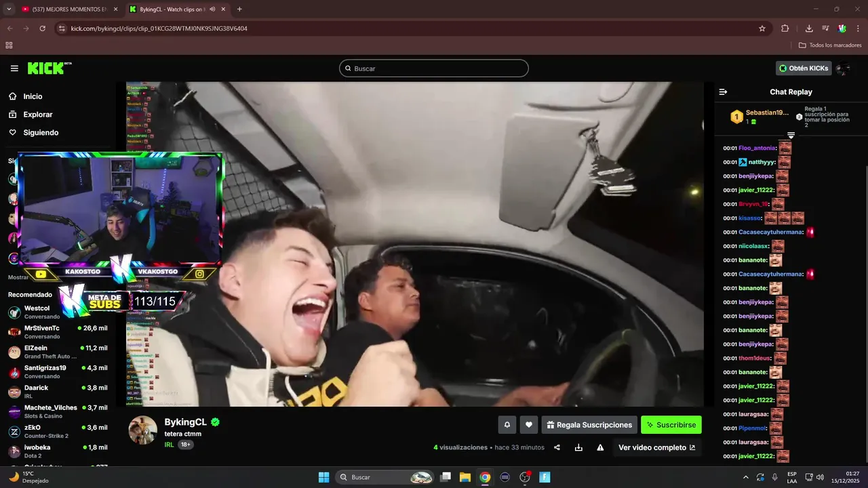Open recommended channel Machete_Vilches
The width and height of the screenshot is (868, 488).
[57, 411]
